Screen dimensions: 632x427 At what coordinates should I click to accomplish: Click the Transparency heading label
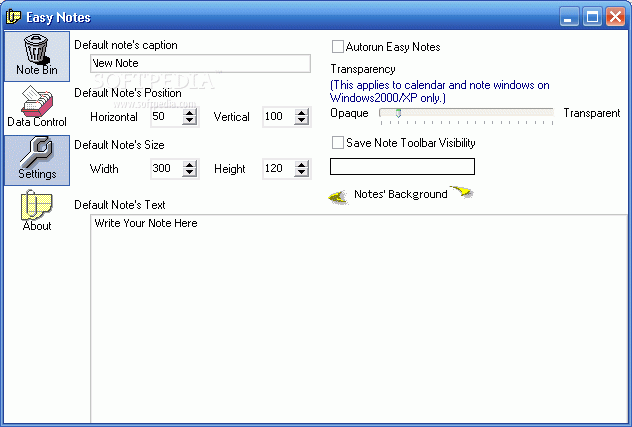(x=363, y=69)
